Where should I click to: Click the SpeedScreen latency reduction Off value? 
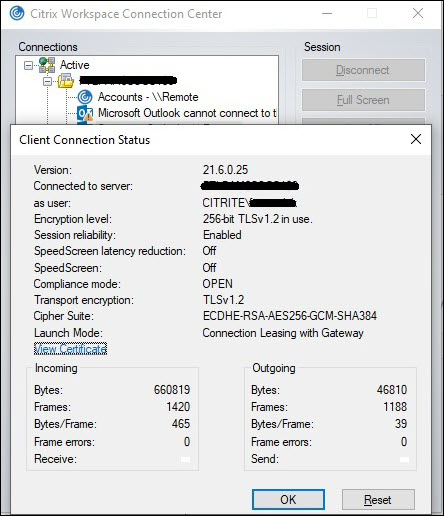pyautogui.click(x=209, y=251)
